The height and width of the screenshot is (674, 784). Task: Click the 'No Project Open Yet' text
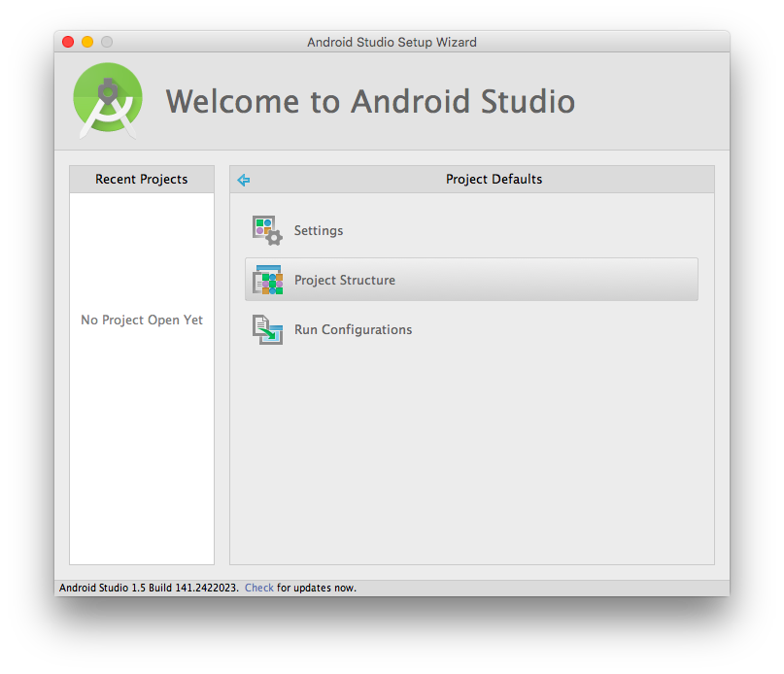(x=142, y=320)
